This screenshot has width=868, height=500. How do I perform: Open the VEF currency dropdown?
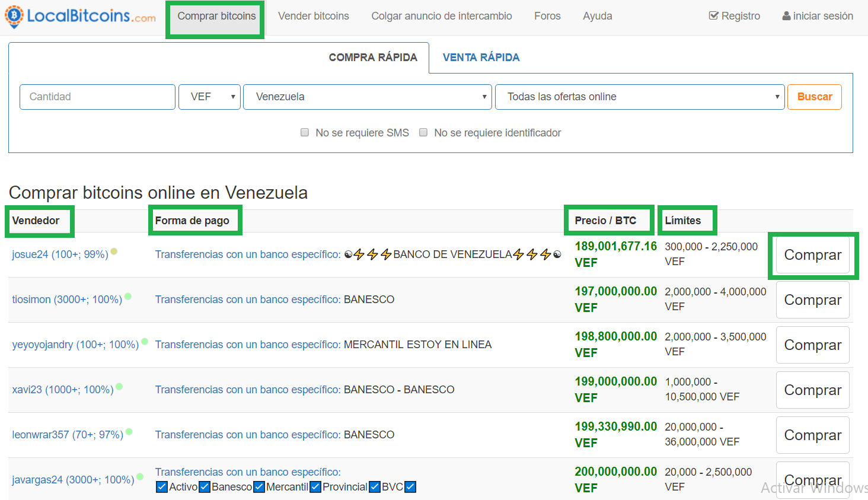(209, 97)
